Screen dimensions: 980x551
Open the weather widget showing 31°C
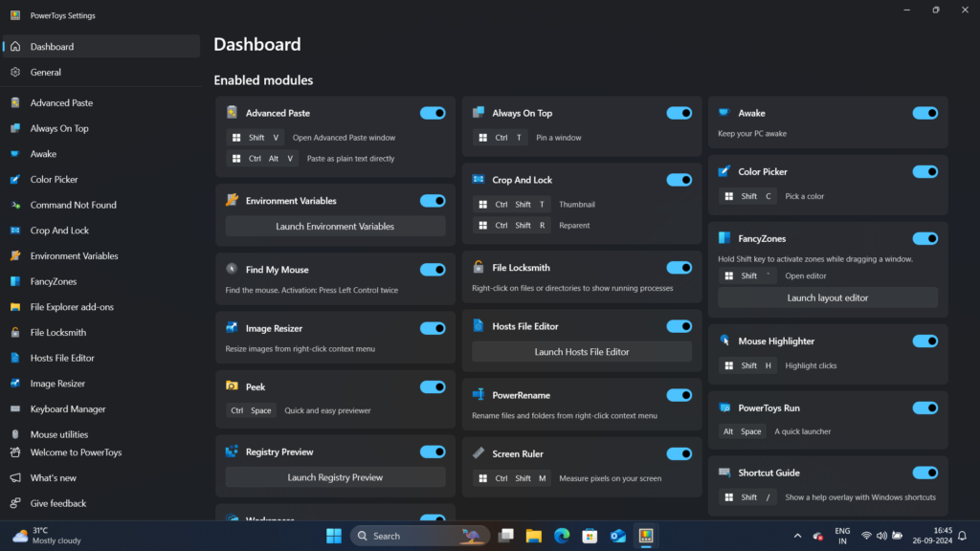47,536
